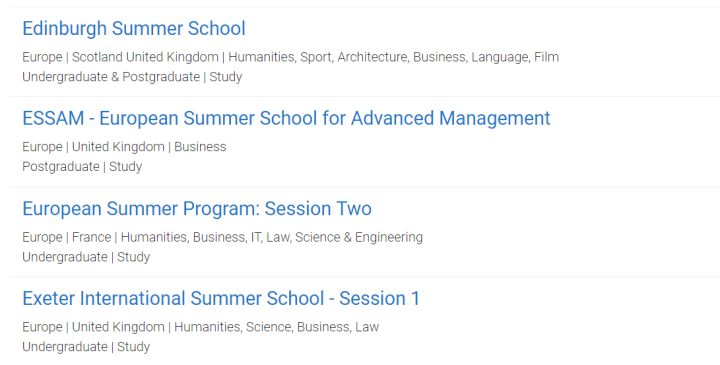This screenshot has height=365, width=720.
Task: Click 'Postgraduate' level text under ESSAM listing
Action: tap(61, 167)
